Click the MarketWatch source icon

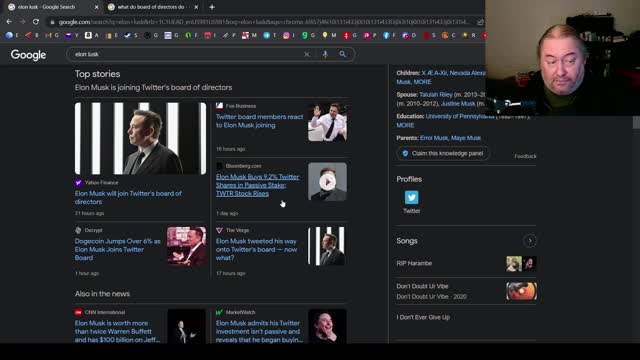click(219, 312)
